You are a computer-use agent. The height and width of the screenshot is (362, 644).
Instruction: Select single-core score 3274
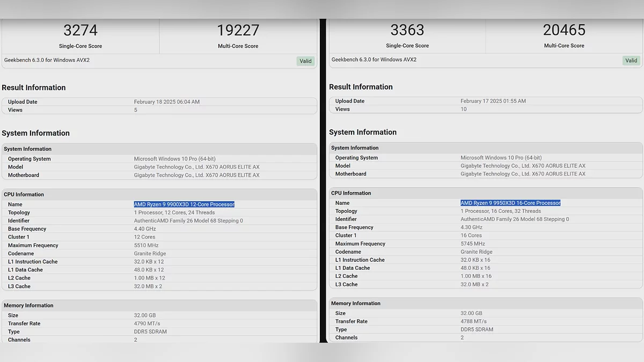80,29
